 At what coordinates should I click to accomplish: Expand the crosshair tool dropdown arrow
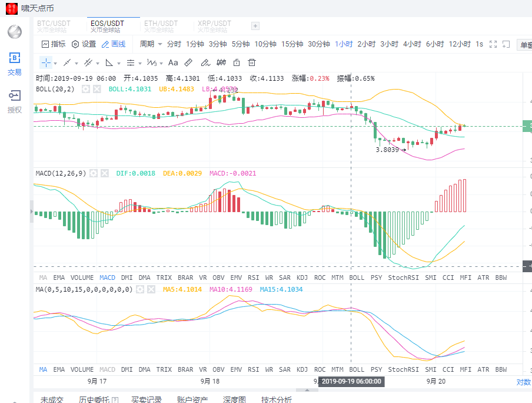click(55, 63)
